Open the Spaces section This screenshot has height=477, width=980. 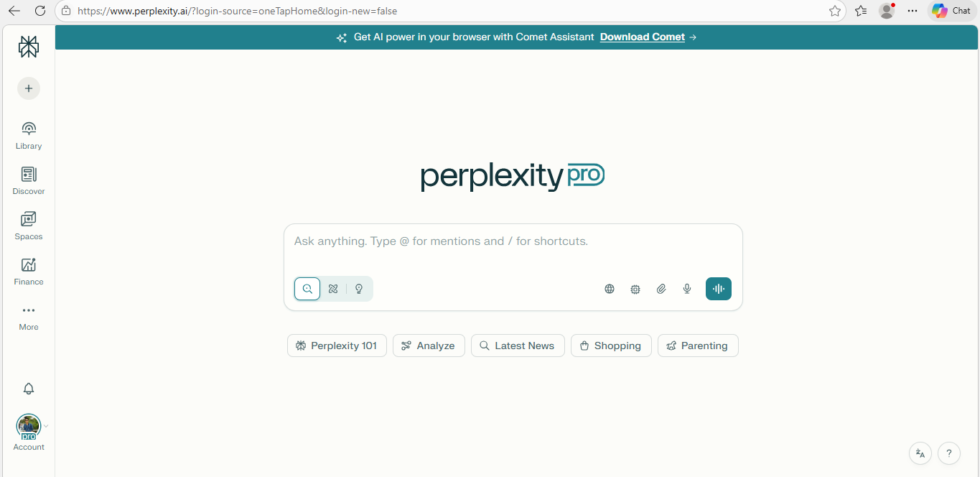coord(28,225)
